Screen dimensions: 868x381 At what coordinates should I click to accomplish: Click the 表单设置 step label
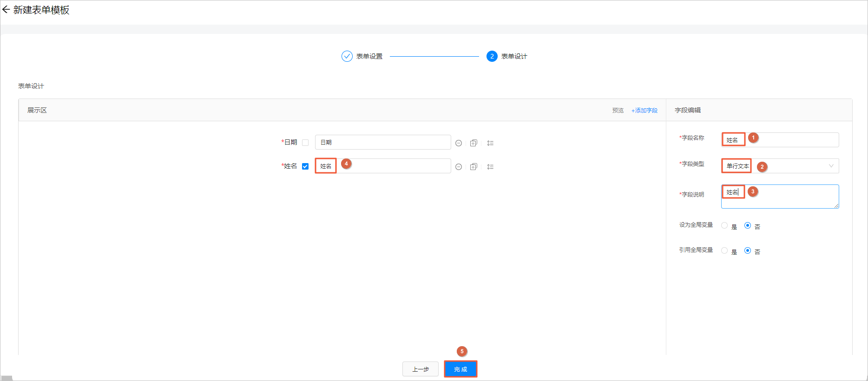pos(369,56)
